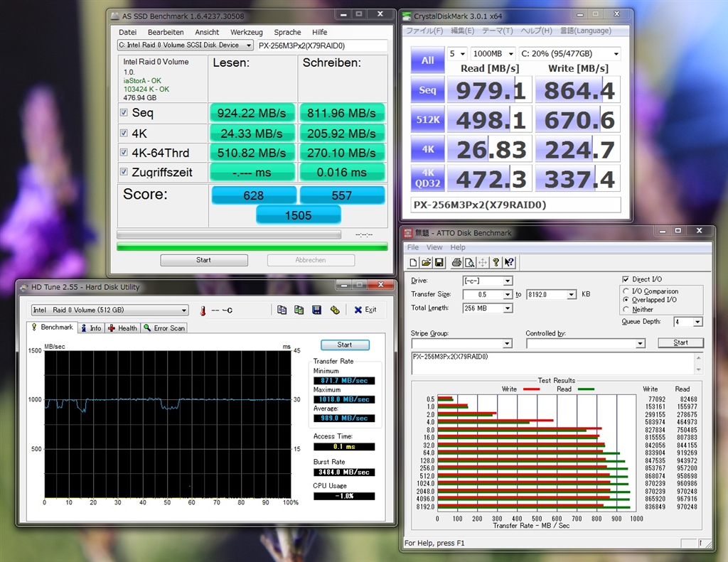This screenshot has width=728, height=562.
Task: Open View menu in ATTO
Action: [434, 247]
